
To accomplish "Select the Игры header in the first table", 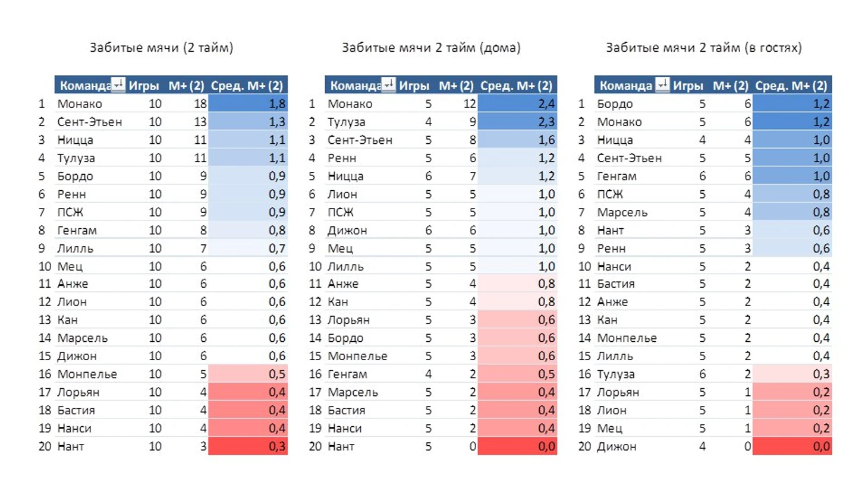I will pyautogui.click(x=144, y=86).
